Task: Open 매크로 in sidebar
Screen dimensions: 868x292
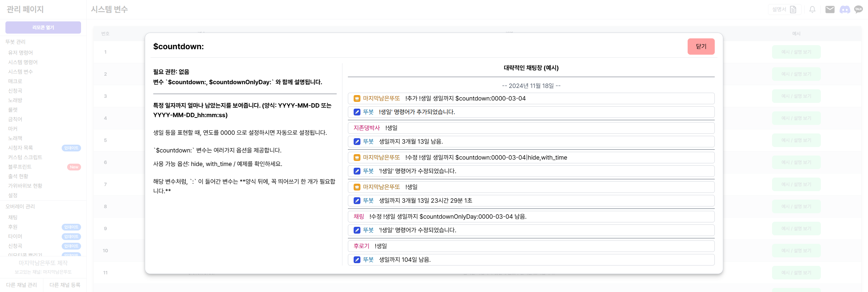Action: pyautogui.click(x=15, y=81)
